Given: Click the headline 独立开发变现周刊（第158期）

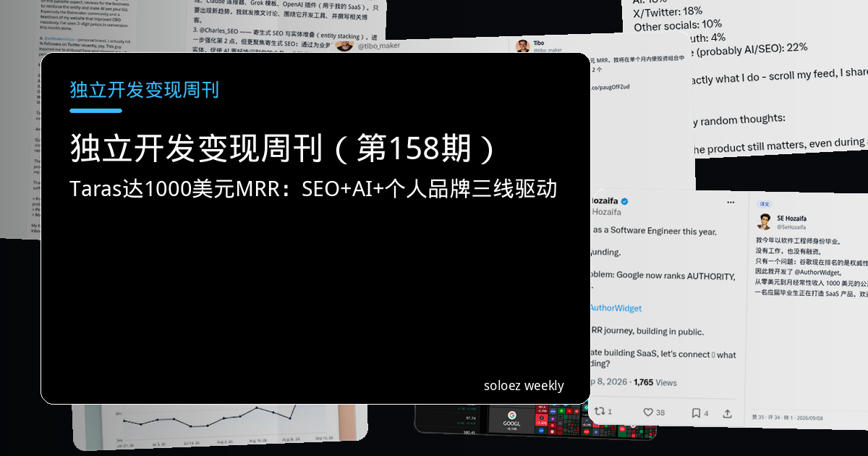Looking at the screenshot, I should [284, 148].
